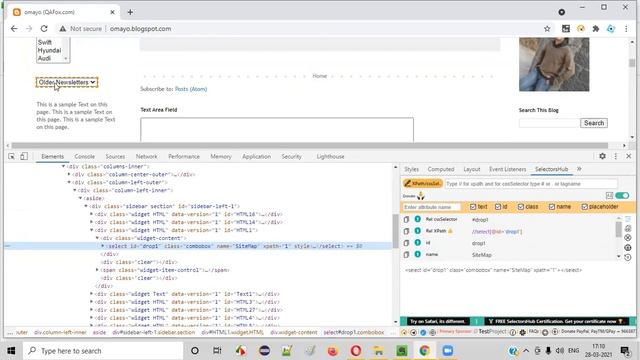Viewport: 640px width, 360px height.
Task: Activate DevTools inspect element picker
Action: pos(11,156)
